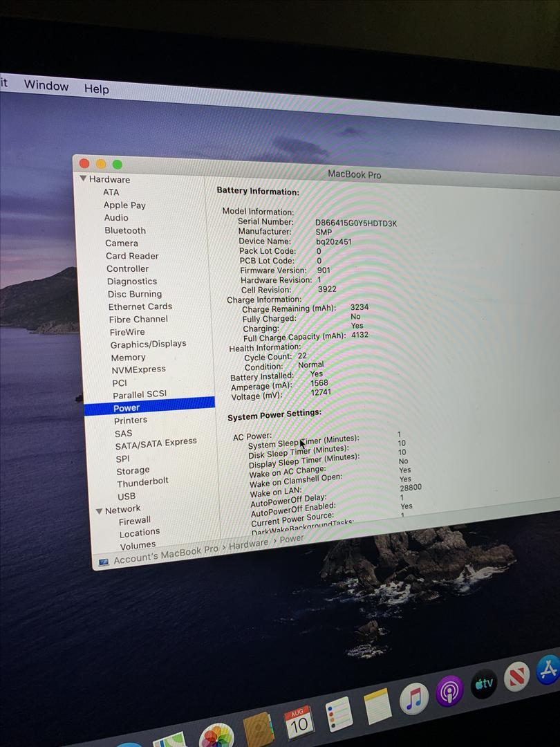Image resolution: width=560 pixels, height=747 pixels.
Task: Click the manufacturer value SMP
Action: point(324,232)
